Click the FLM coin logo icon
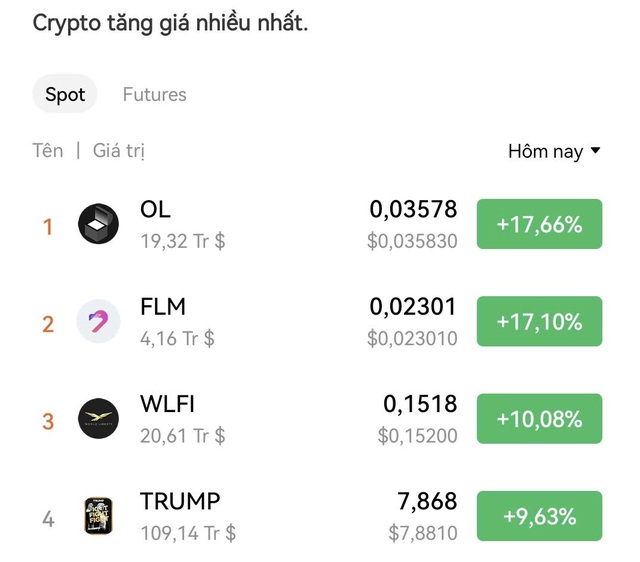Viewport: 640px width, 562px height. (99, 322)
